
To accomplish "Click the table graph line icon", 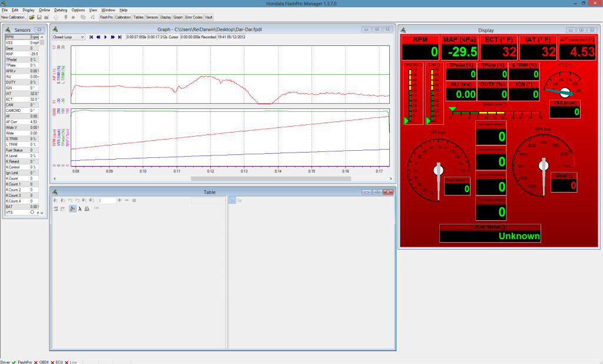I will 62,209.
